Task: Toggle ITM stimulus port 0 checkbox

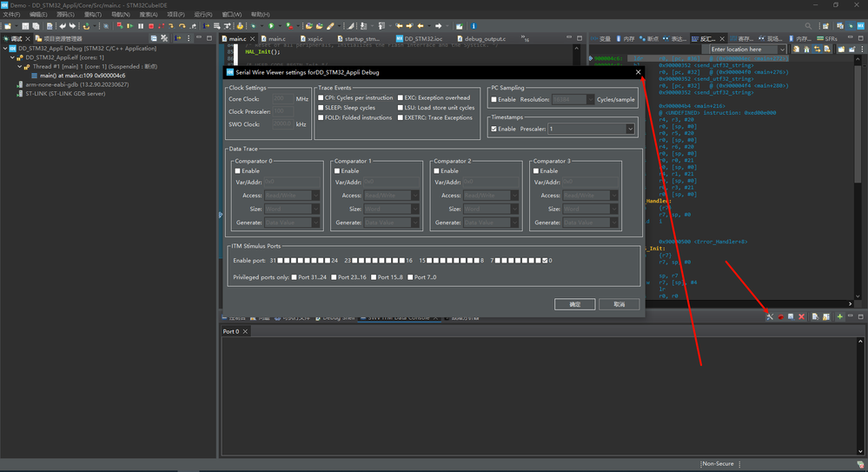Action: click(545, 261)
